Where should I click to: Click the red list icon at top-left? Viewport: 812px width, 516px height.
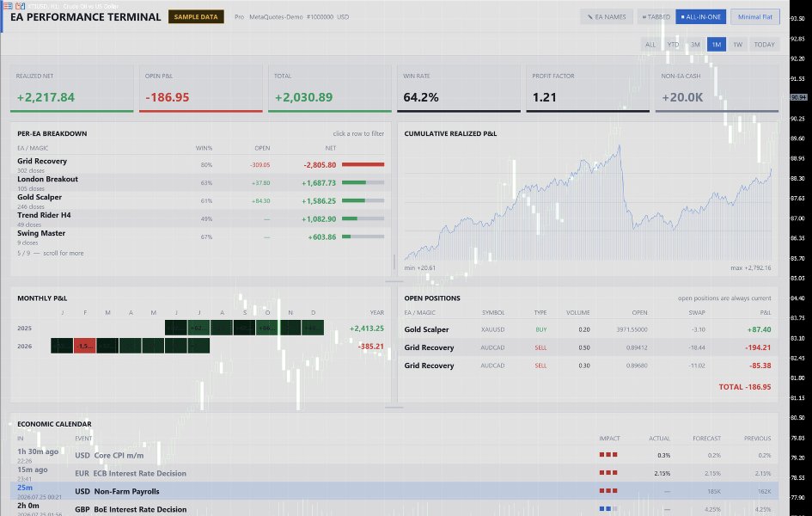click(x=8, y=6)
